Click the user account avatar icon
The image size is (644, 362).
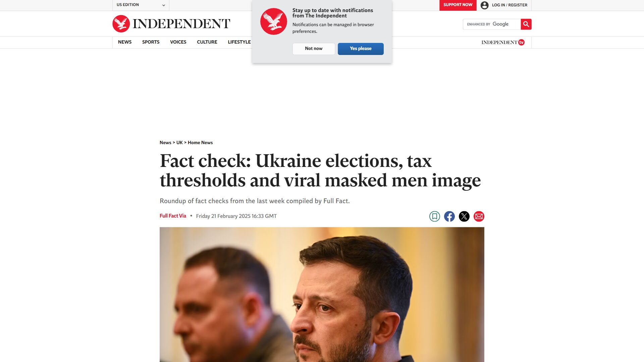(x=484, y=5)
